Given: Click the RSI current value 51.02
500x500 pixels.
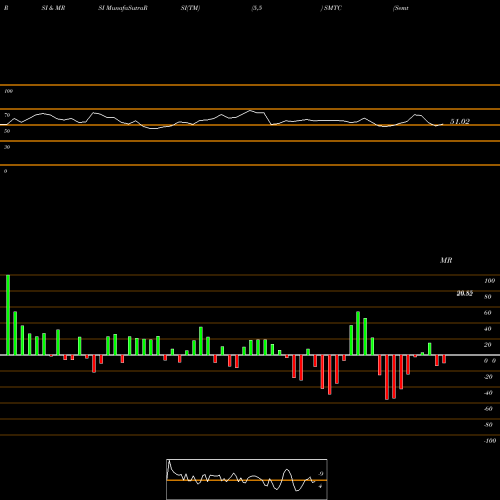Looking at the screenshot, I should (x=460, y=122).
